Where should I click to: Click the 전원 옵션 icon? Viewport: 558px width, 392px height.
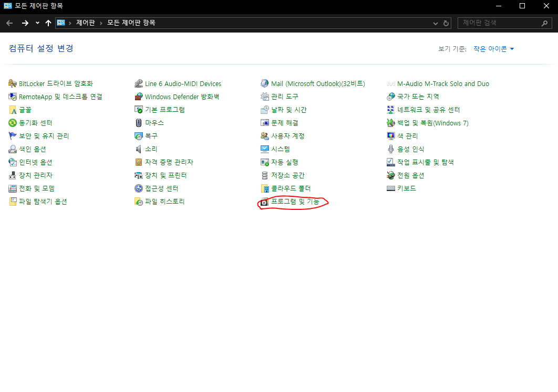(391, 175)
